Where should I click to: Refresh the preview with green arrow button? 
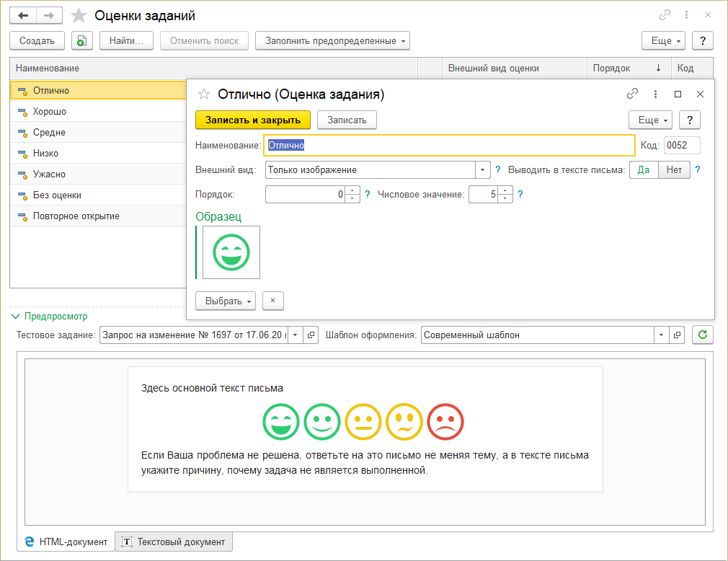pyautogui.click(x=703, y=335)
